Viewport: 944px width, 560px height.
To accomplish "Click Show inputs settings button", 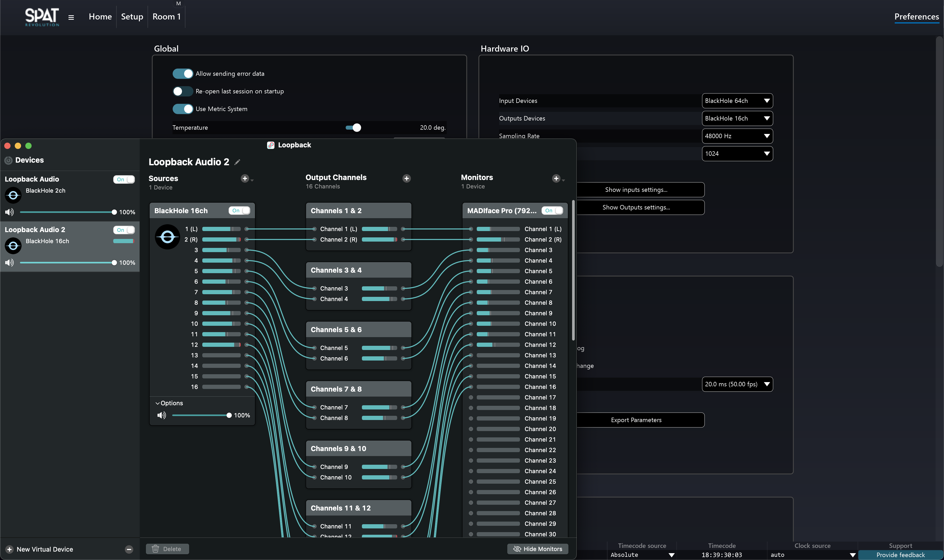I will click(x=636, y=190).
